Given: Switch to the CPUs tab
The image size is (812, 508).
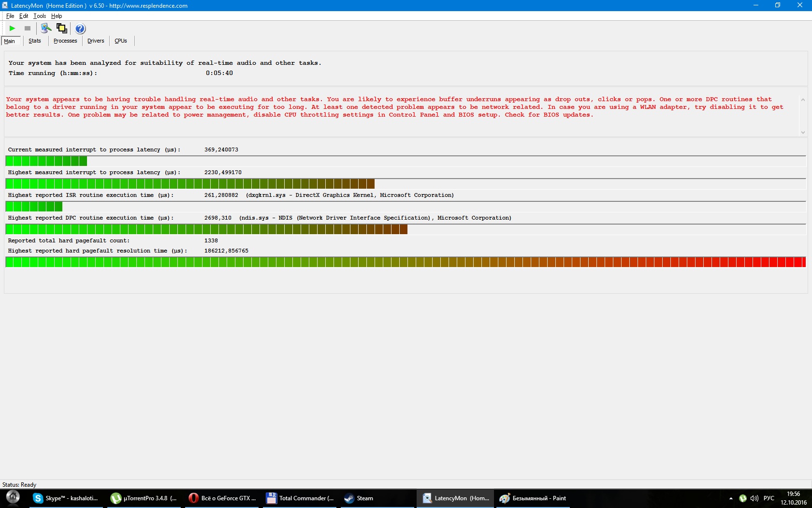Looking at the screenshot, I should pyautogui.click(x=121, y=41).
